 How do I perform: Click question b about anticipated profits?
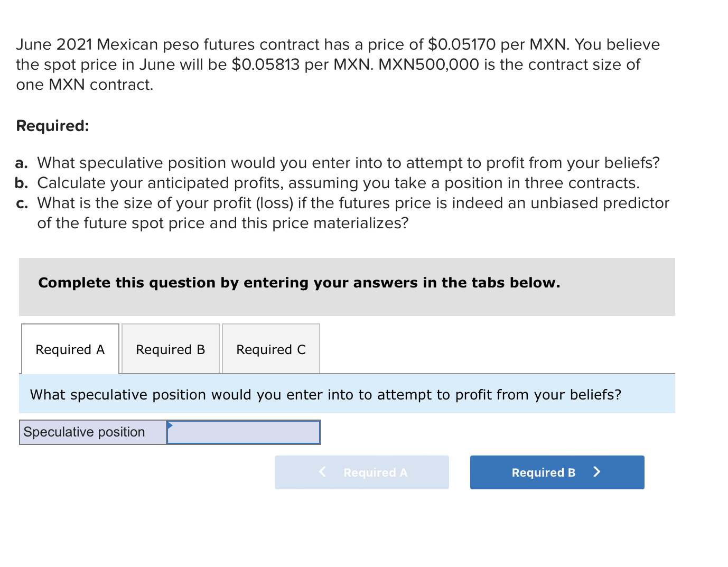(x=338, y=183)
